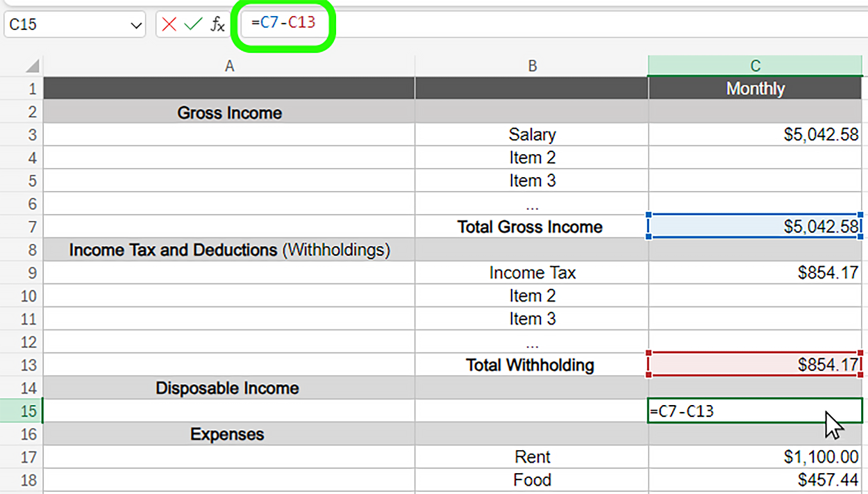This screenshot has height=494, width=868.
Task: Select column C header
Action: pyautogui.click(x=756, y=66)
